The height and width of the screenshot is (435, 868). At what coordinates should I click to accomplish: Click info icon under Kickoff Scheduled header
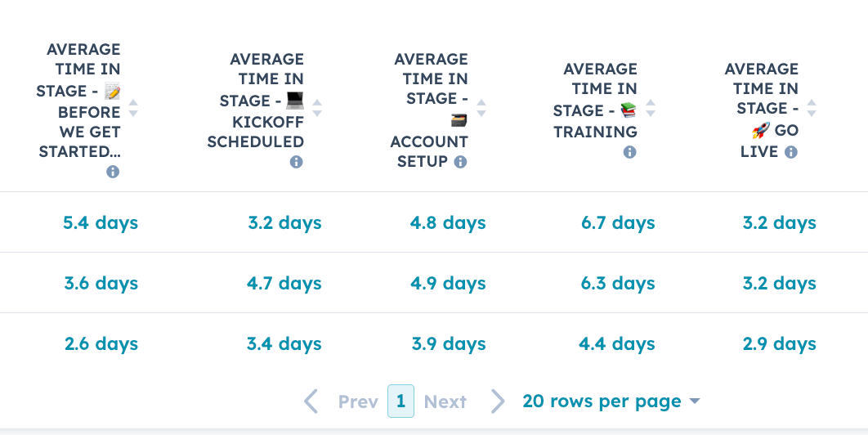(x=296, y=162)
